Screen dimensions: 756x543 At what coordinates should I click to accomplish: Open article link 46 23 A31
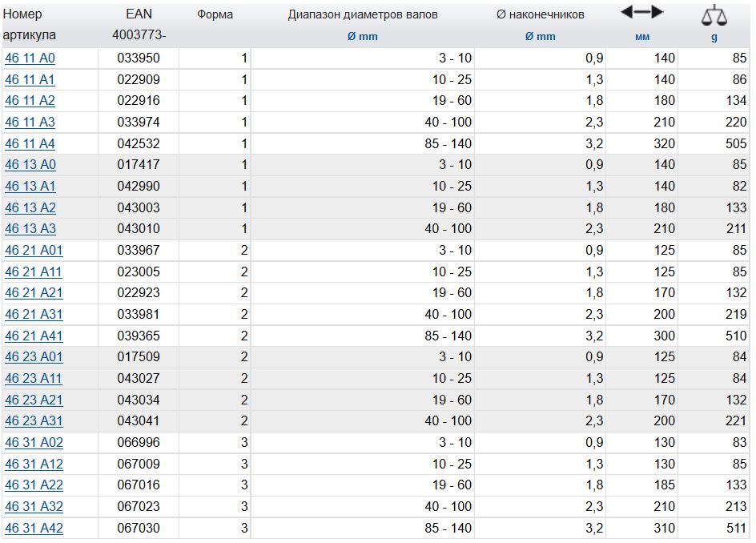tap(33, 421)
